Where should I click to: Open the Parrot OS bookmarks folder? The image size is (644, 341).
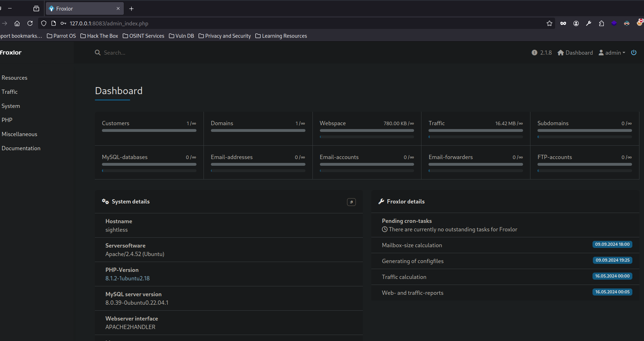click(x=61, y=36)
